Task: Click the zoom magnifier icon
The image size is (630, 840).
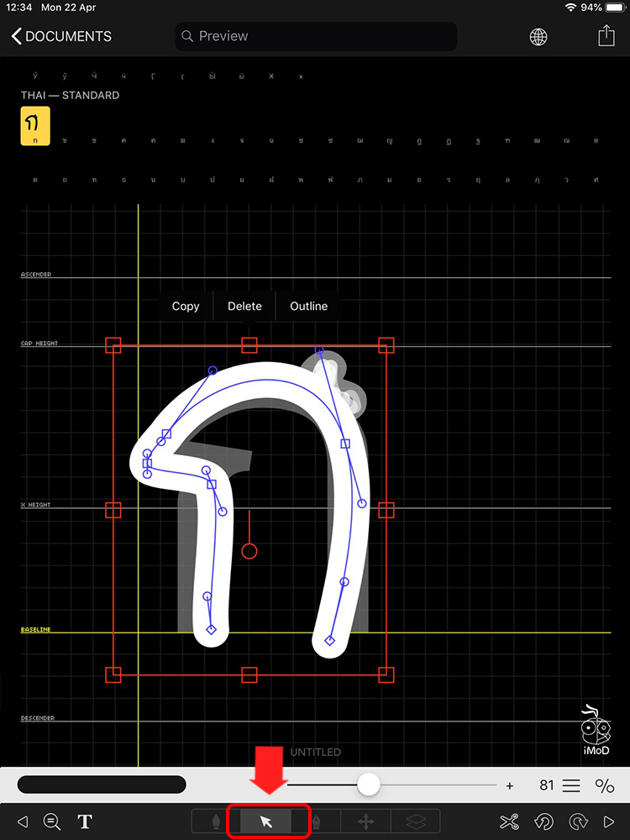Action: (52, 822)
